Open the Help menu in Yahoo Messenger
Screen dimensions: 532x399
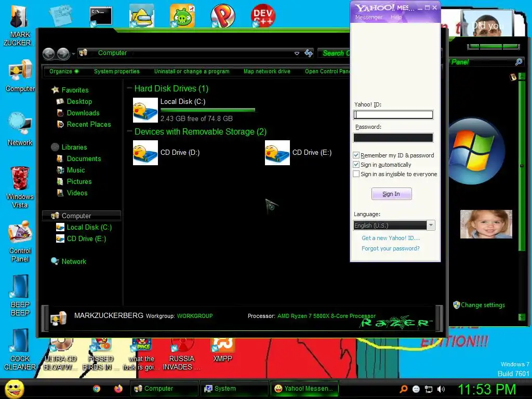tap(395, 17)
